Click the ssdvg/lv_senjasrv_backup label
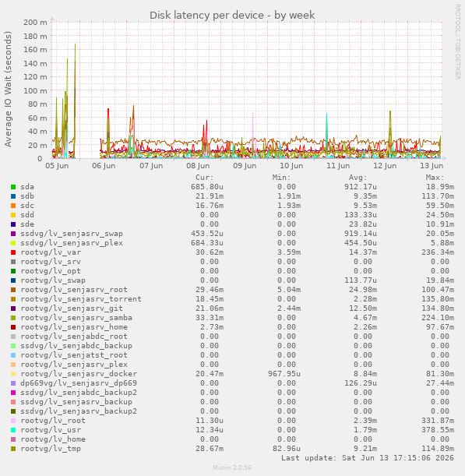 (x=76, y=402)
